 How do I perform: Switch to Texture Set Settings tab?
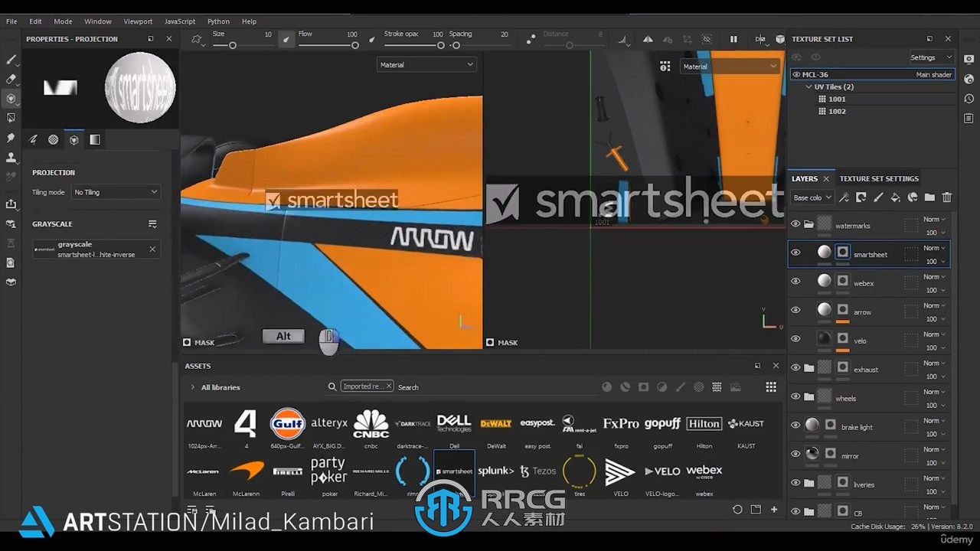pos(879,178)
